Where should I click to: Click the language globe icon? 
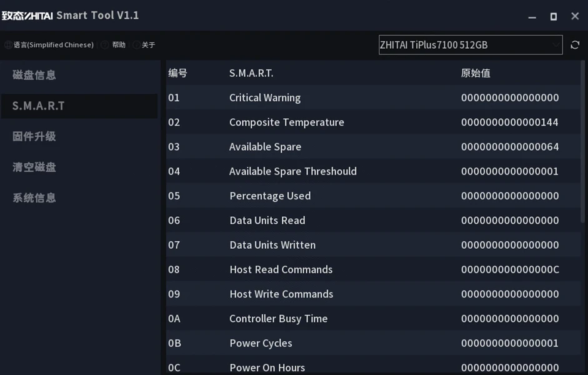pyautogui.click(x=8, y=45)
